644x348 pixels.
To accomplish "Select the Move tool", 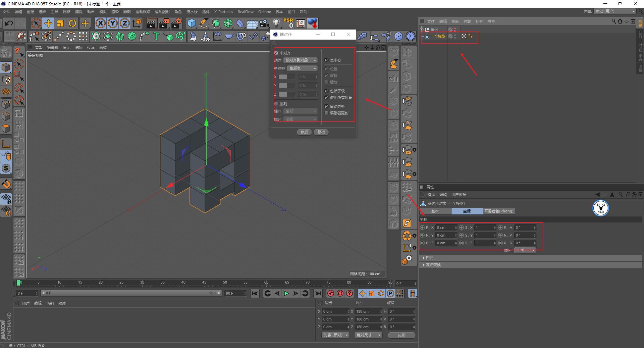I will (x=48, y=23).
